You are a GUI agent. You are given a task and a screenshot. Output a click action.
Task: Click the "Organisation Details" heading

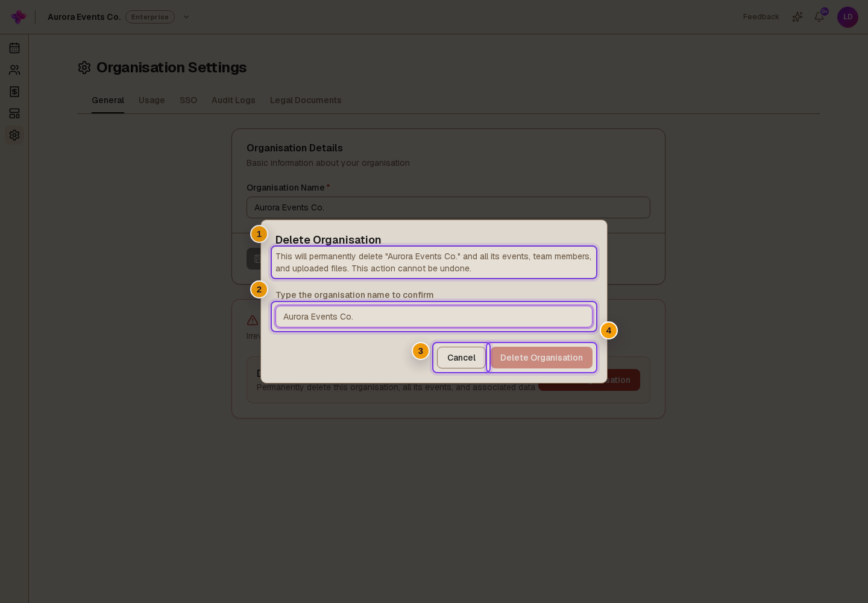295,148
